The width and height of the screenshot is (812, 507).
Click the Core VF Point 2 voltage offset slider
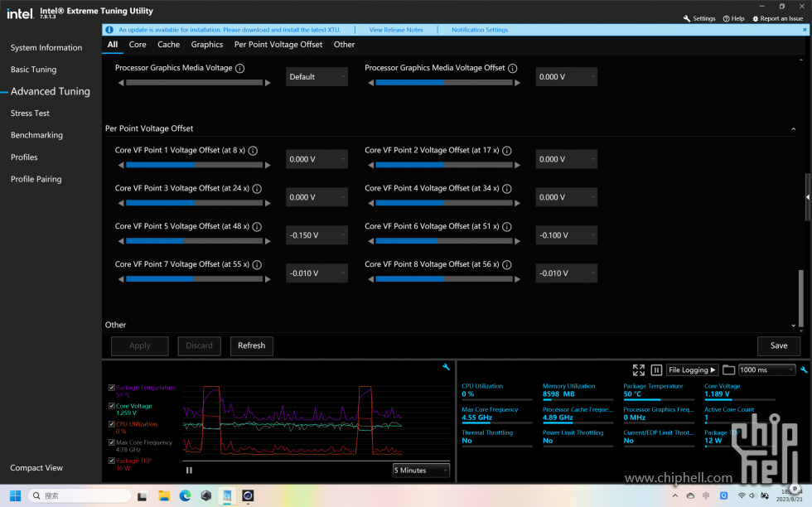click(x=444, y=165)
